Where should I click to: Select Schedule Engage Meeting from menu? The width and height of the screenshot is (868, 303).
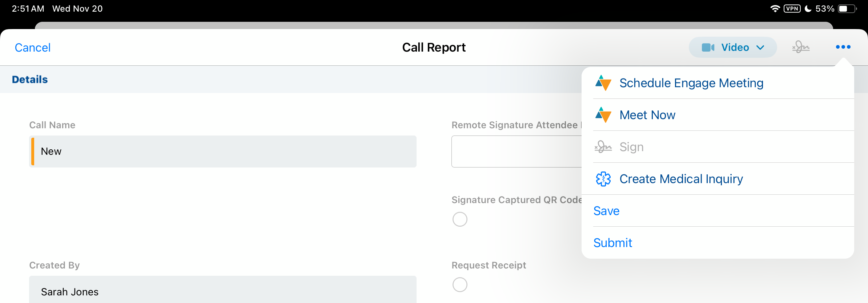click(691, 83)
